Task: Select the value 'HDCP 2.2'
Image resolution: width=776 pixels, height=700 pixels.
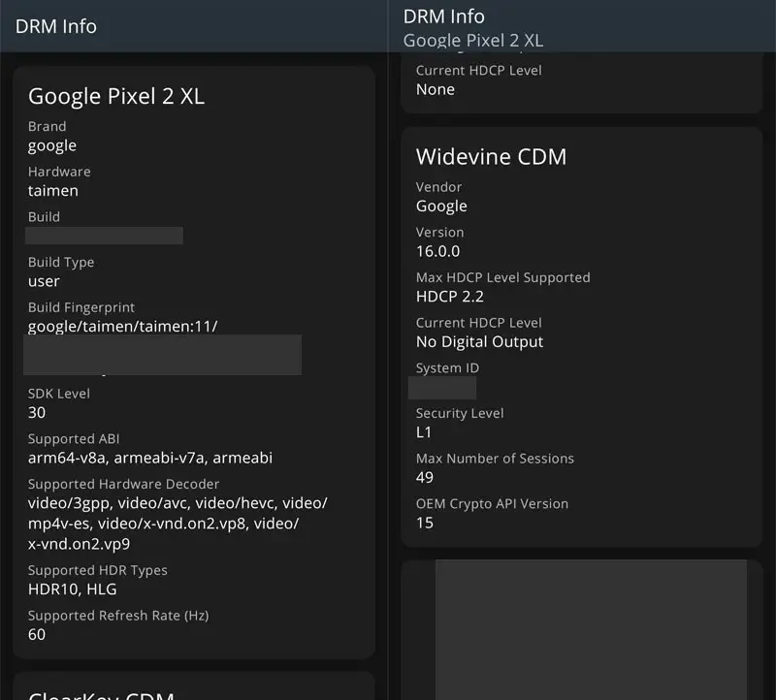Action: tap(450, 297)
